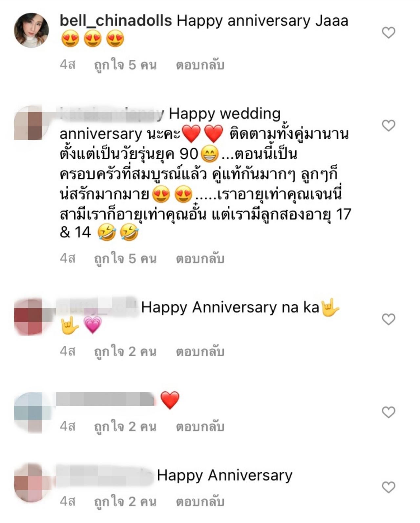Screen dimensions: 420x523
Task: Open bell_chinadolls profile picture
Action: 31,30
